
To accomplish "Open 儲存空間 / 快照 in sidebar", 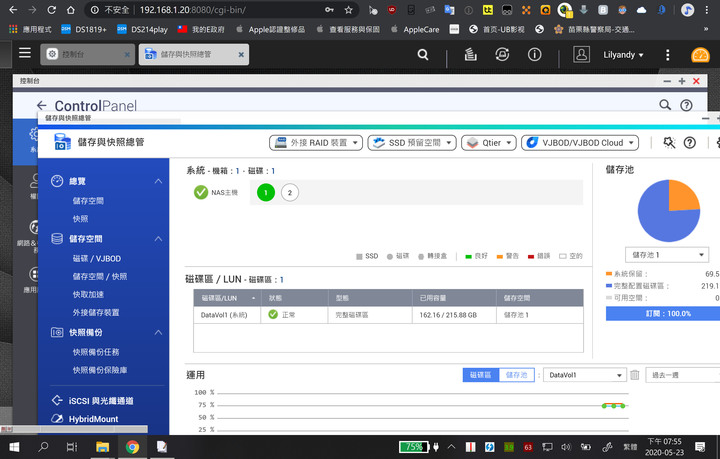I will 100,276.
